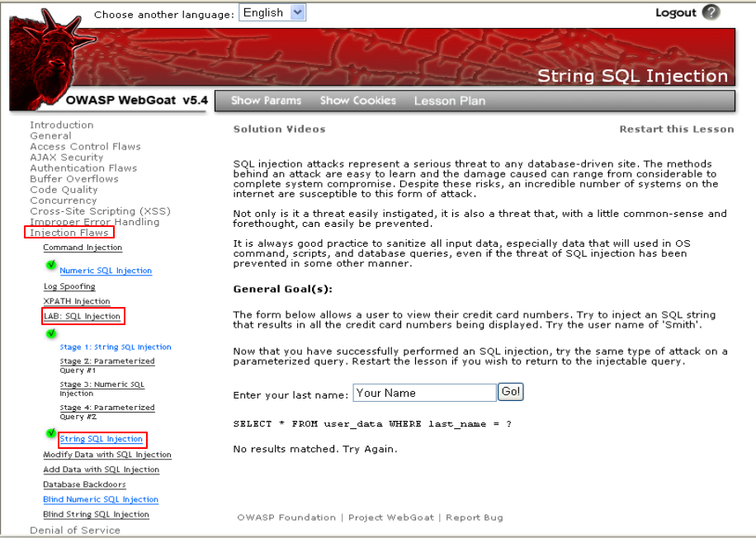Open Database Backdoors lesson
The width and height of the screenshot is (756, 538).
coord(84,484)
